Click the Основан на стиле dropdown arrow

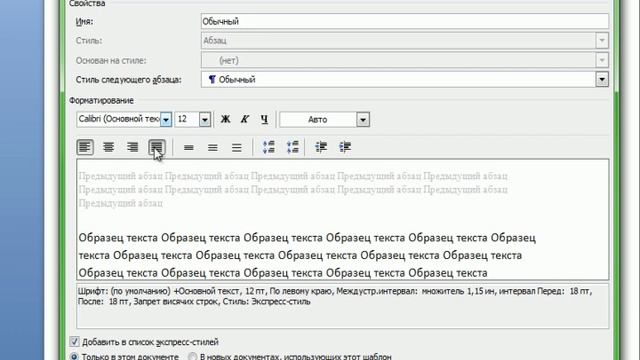[602, 60]
